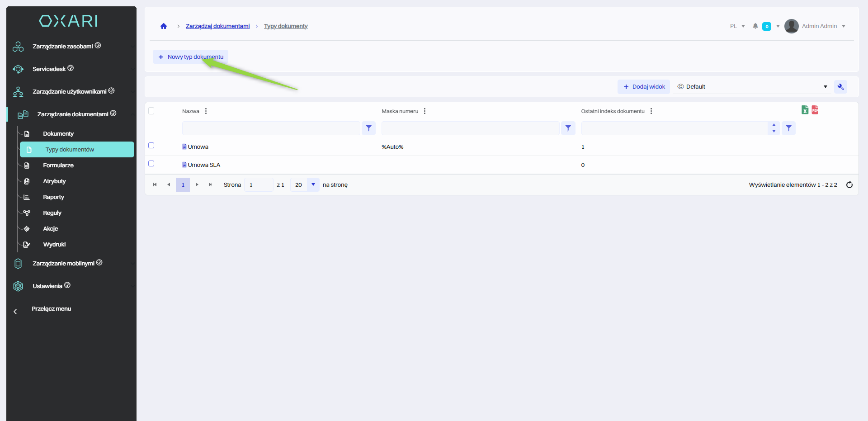868x421 pixels.
Task: Follow the Zarządzaj dokumentami breadcrumb link
Action: coord(217,26)
